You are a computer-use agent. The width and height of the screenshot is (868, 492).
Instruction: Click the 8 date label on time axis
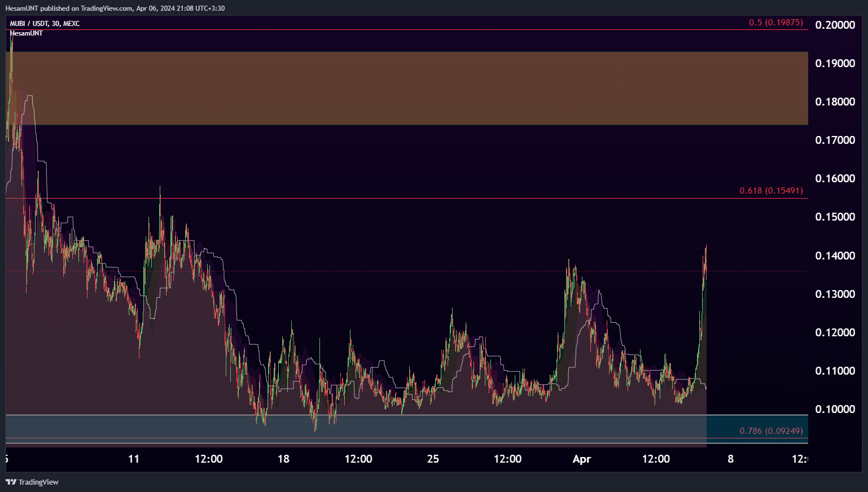731,459
